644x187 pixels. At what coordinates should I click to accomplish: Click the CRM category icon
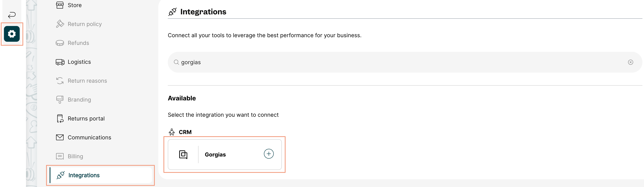coord(172,132)
